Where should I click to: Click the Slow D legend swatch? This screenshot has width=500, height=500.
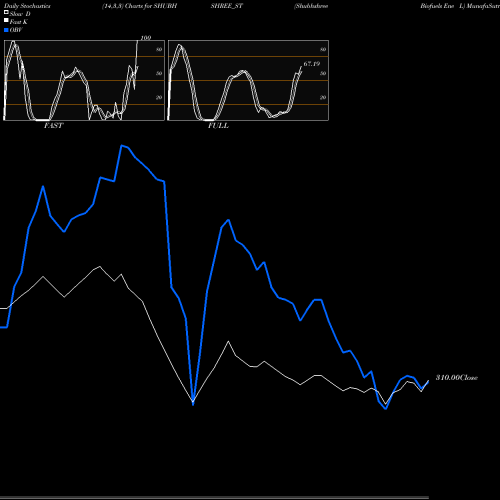click(6, 12)
